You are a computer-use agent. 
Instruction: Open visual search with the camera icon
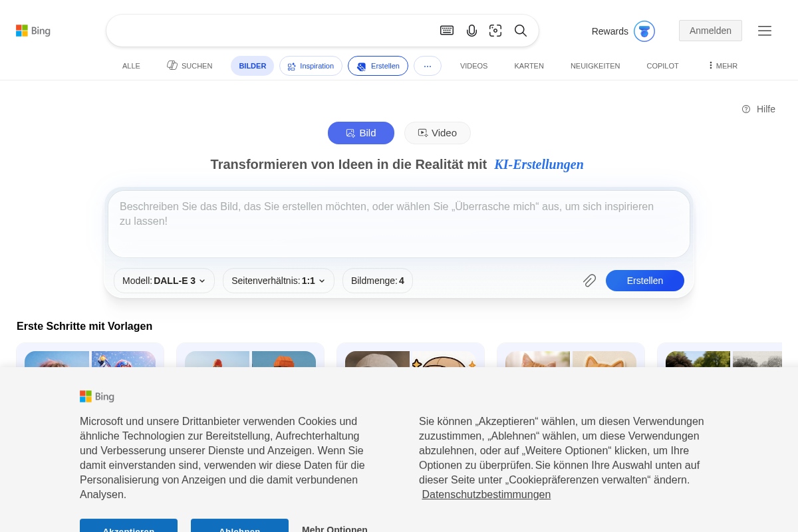click(x=495, y=31)
